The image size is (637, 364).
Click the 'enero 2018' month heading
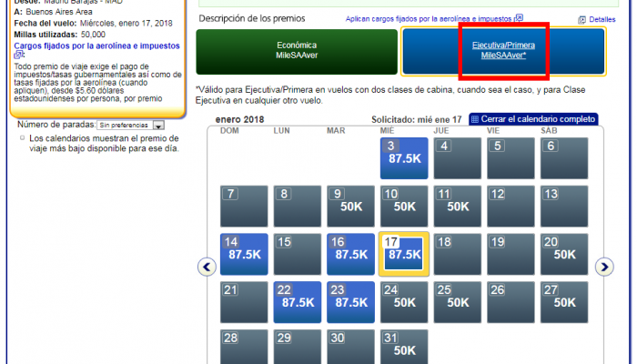pyautogui.click(x=239, y=119)
